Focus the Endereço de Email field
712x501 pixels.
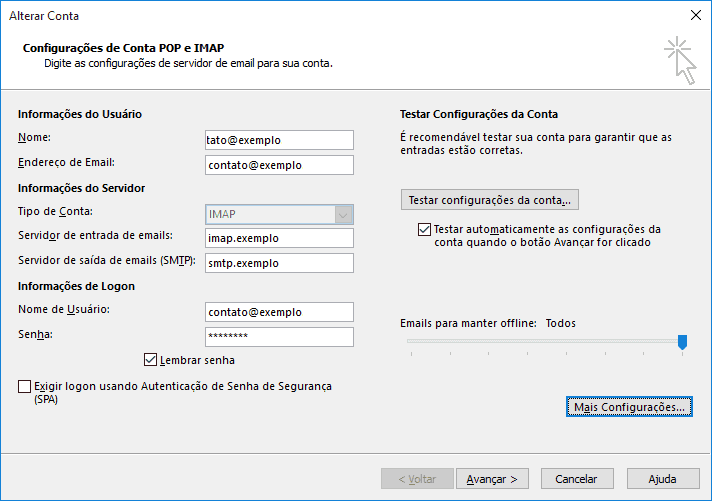tap(279, 165)
